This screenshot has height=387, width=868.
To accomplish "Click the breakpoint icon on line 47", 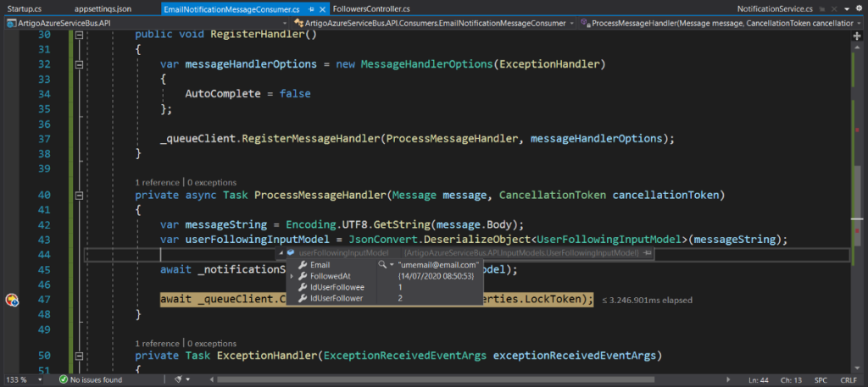I will [x=12, y=301].
